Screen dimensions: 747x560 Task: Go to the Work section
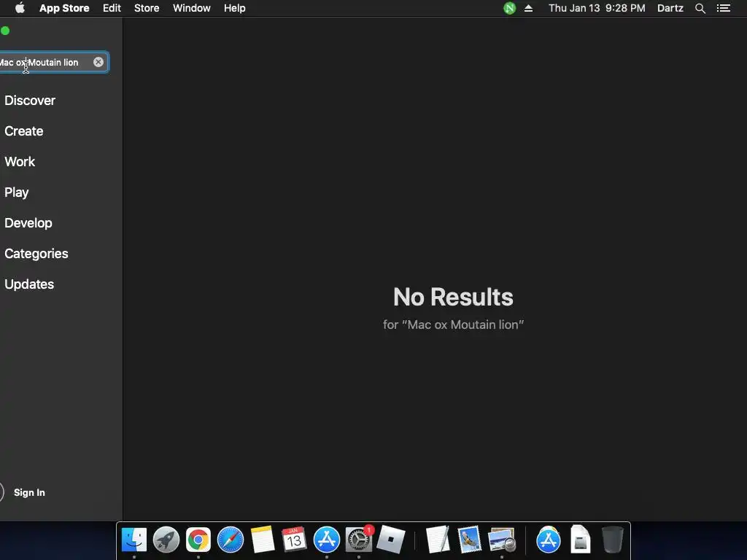20,161
